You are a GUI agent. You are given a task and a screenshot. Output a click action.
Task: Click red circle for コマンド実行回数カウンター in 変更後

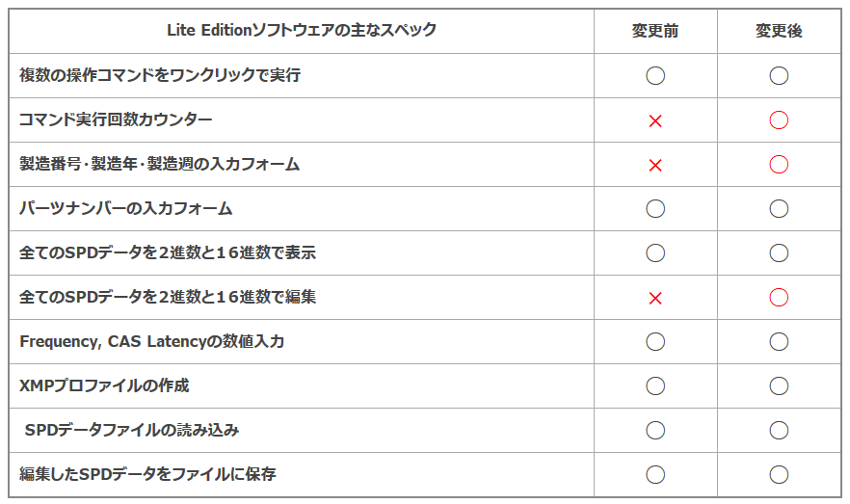(x=779, y=119)
